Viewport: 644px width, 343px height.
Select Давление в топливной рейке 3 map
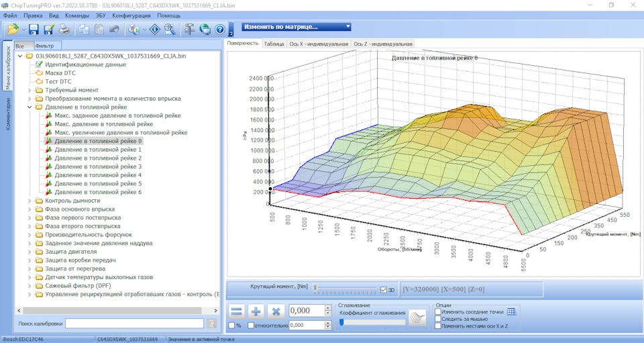pyautogui.click(x=98, y=166)
